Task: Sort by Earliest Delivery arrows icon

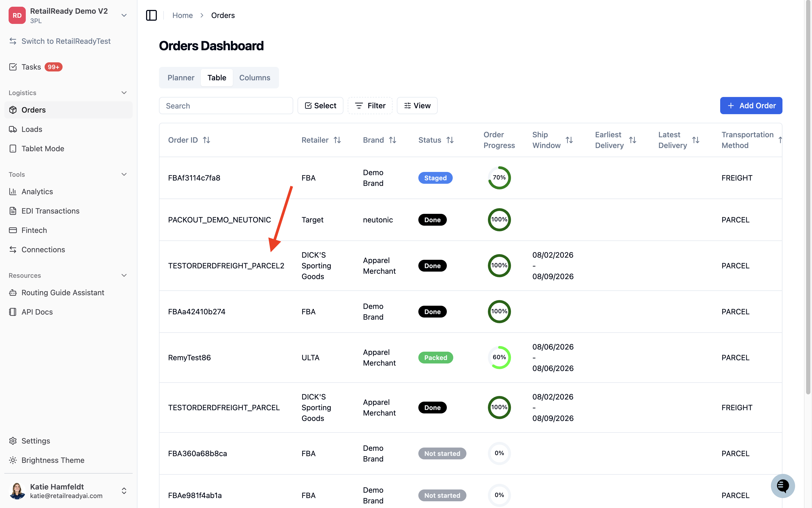Action: point(633,140)
